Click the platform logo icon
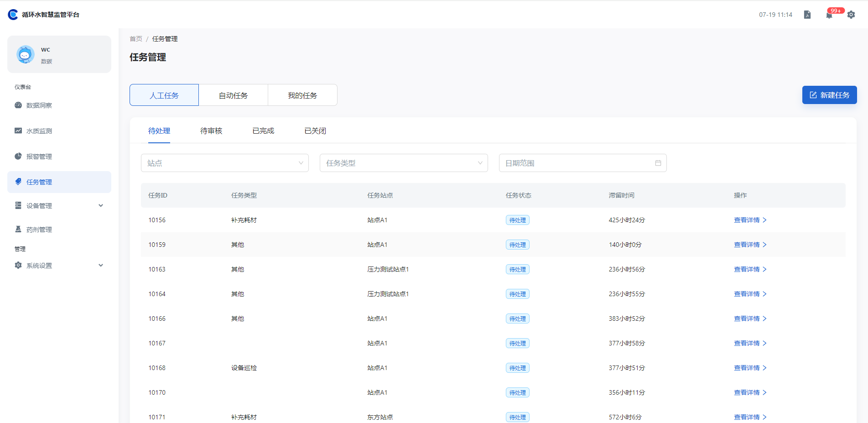868x423 pixels. pyautogui.click(x=13, y=15)
